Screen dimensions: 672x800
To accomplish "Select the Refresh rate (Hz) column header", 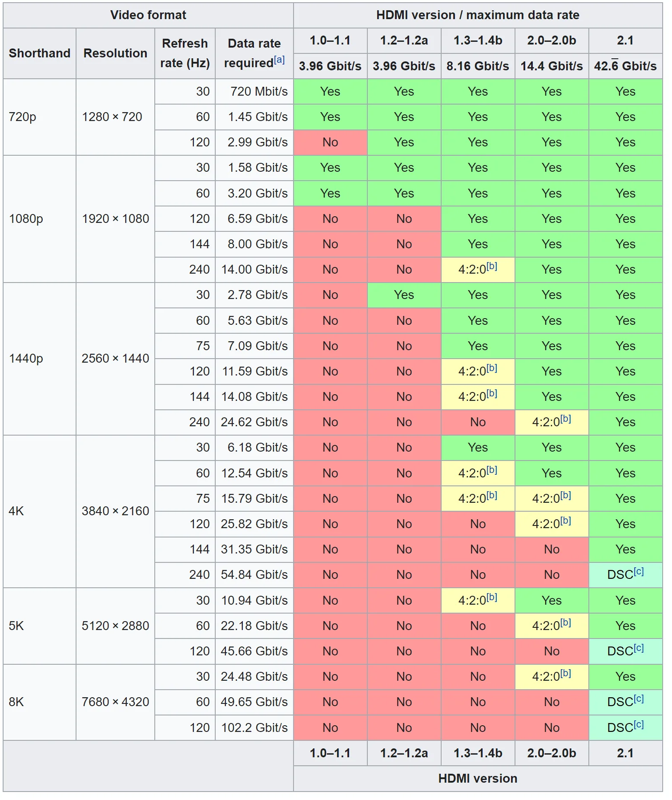I will tap(185, 53).
